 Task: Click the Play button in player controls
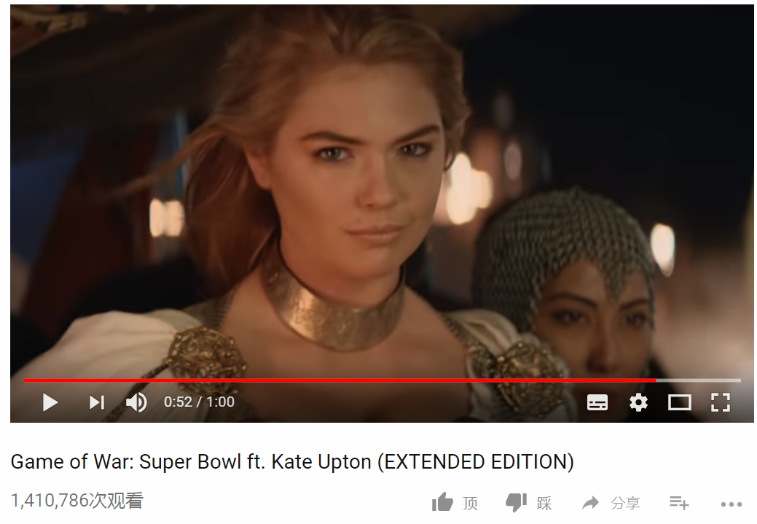point(50,402)
